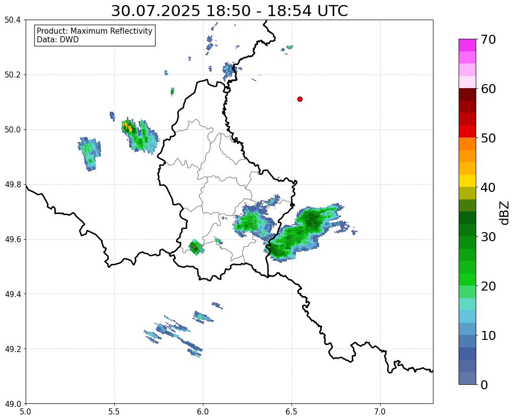This screenshot has height=420, width=515.
Task: Click the magenta top colorbar segment
Action: coord(467,45)
